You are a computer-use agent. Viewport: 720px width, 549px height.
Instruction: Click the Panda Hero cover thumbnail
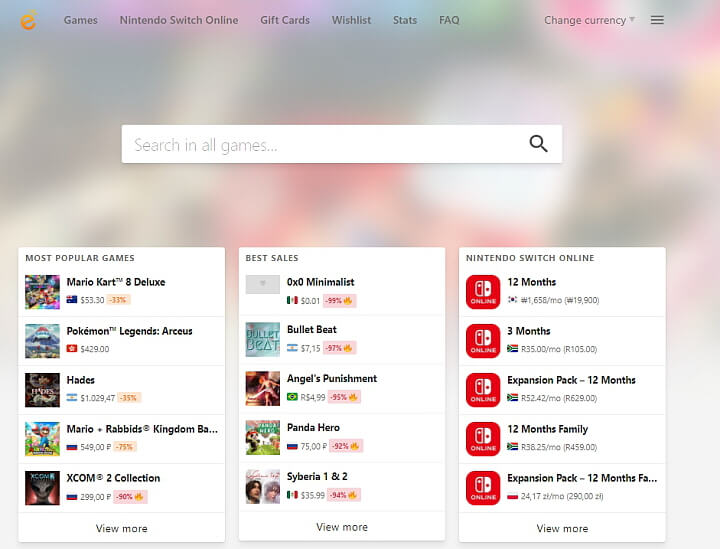pyautogui.click(x=263, y=437)
